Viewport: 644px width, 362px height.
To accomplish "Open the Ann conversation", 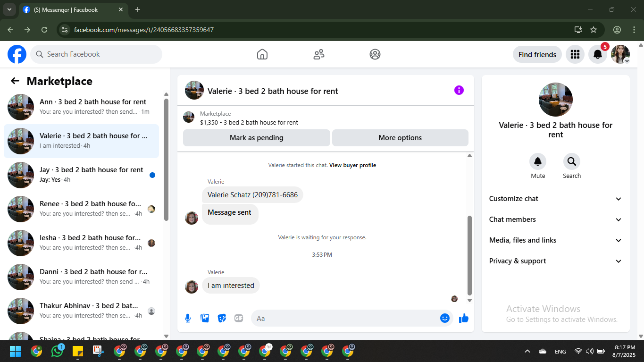I will [81, 107].
